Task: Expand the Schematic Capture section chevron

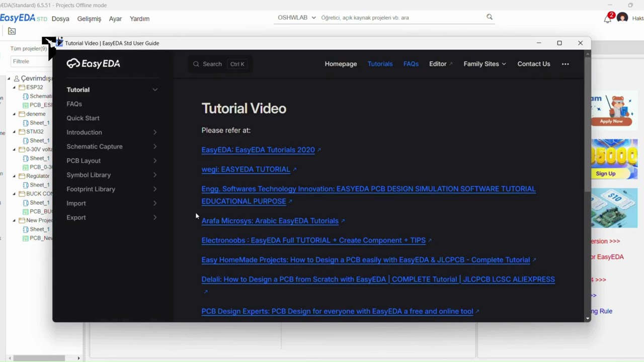Action: (155, 146)
